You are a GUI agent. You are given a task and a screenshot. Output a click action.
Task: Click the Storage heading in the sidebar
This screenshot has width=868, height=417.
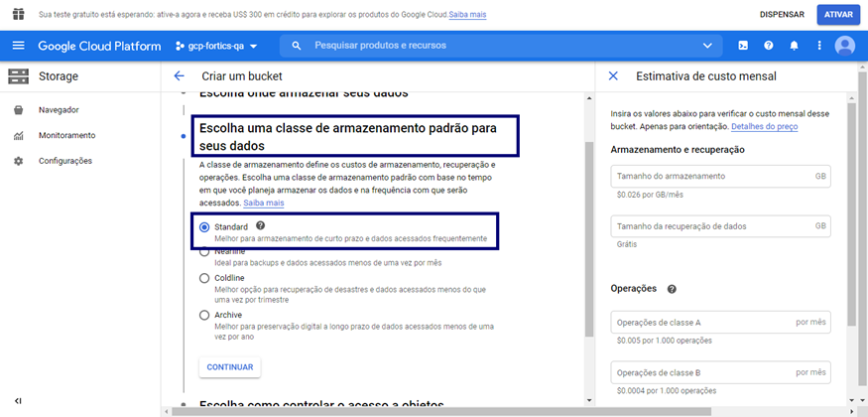[59, 76]
